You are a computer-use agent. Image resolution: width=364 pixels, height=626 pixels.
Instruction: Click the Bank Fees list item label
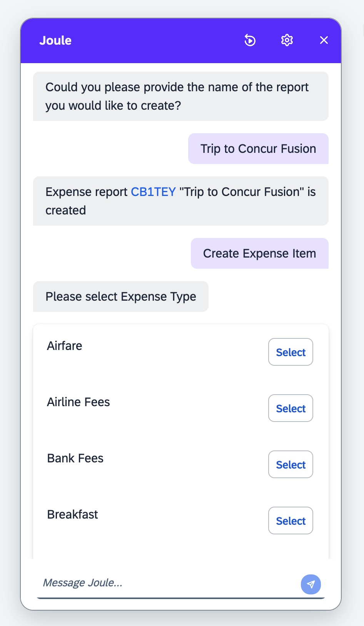[x=75, y=458]
